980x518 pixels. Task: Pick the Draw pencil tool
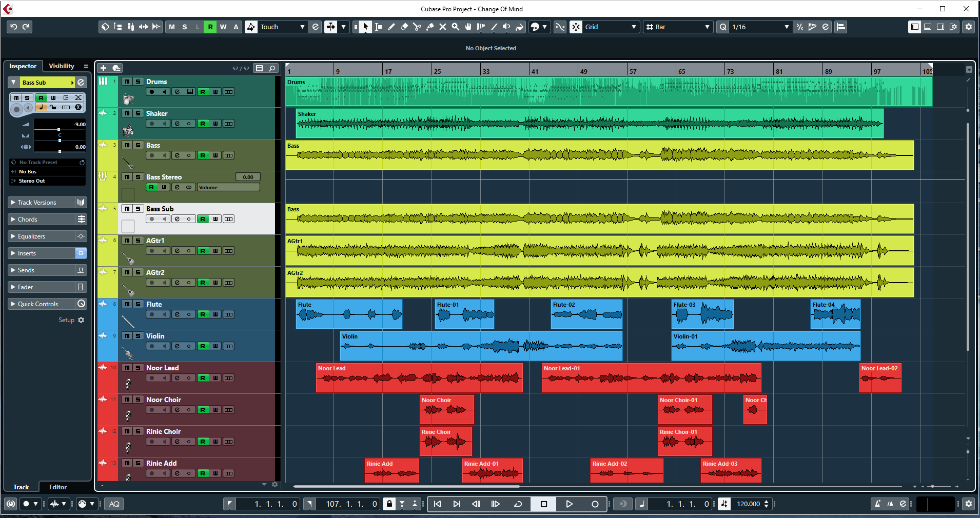point(391,27)
